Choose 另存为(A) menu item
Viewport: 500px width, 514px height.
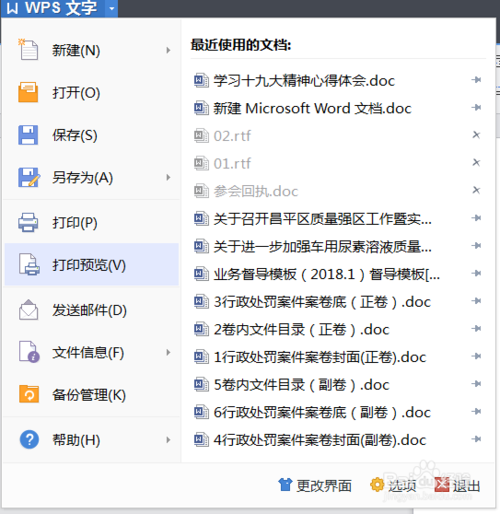coord(92,177)
